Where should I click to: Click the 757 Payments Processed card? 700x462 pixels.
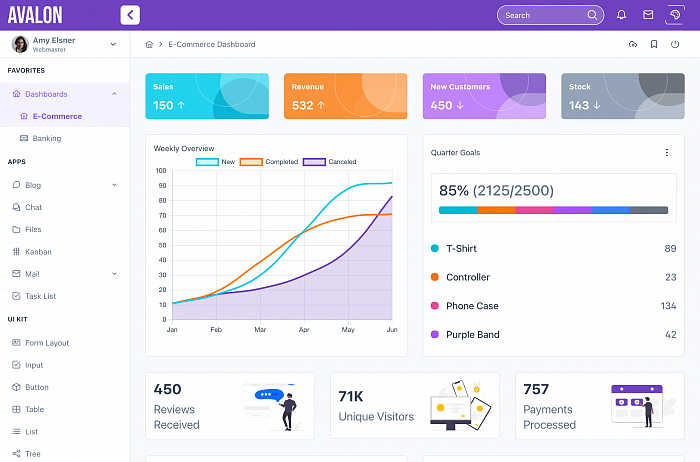(600, 406)
